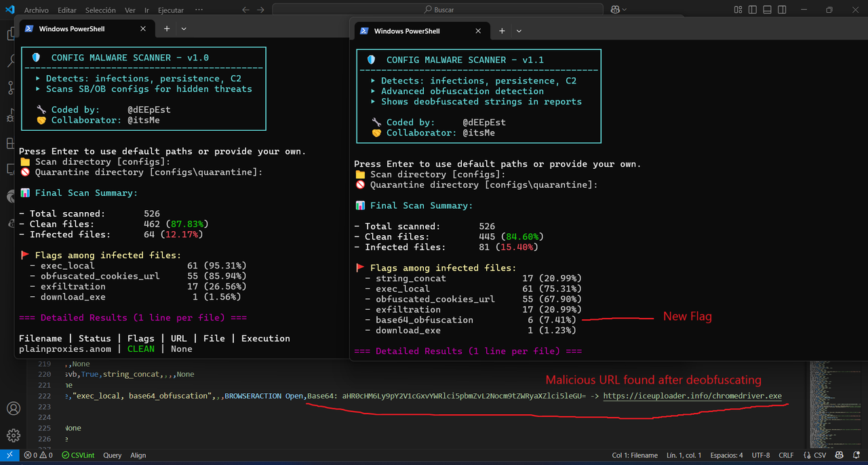Close the right Windows PowerShell tab

click(478, 31)
